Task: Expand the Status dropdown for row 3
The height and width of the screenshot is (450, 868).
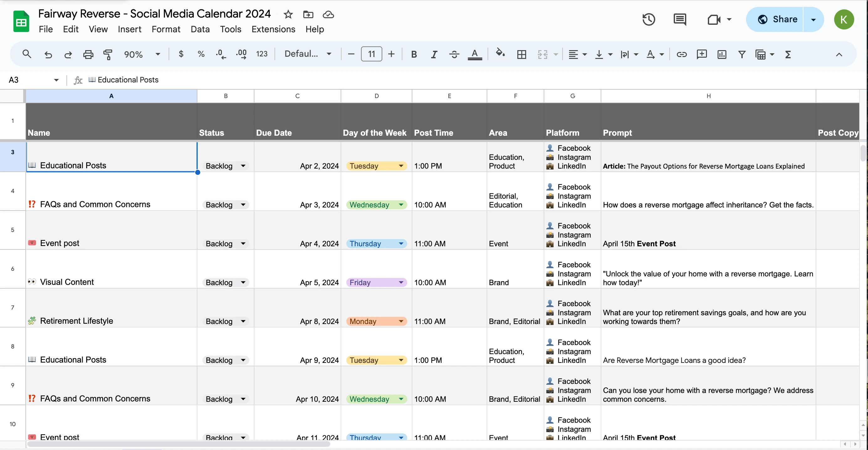Action: click(x=243, y=166)
